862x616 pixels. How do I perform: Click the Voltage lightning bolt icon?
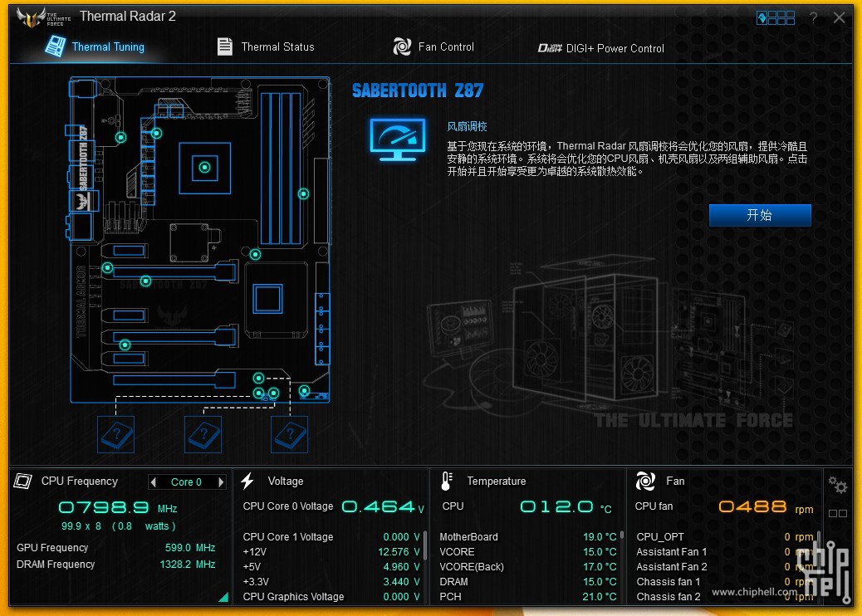click(247, 481)
